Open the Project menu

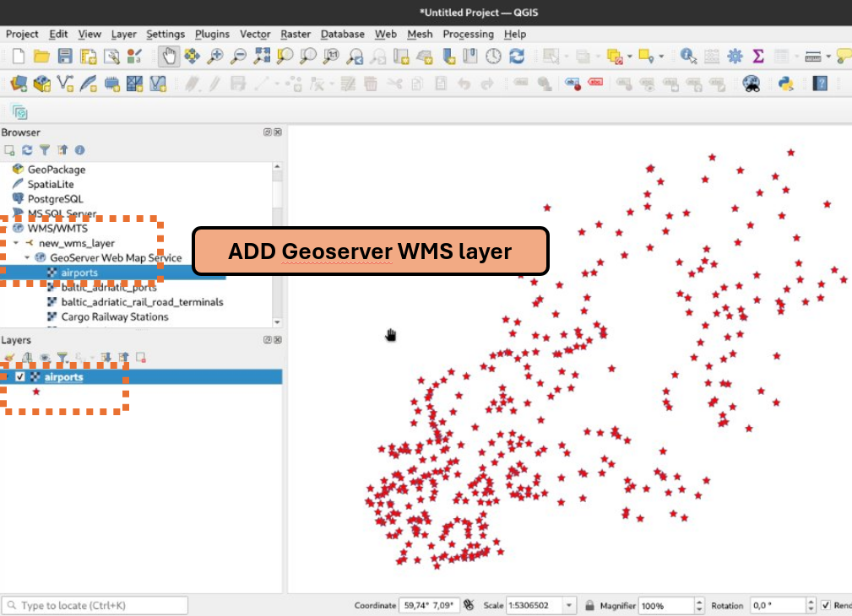[22, 35]
